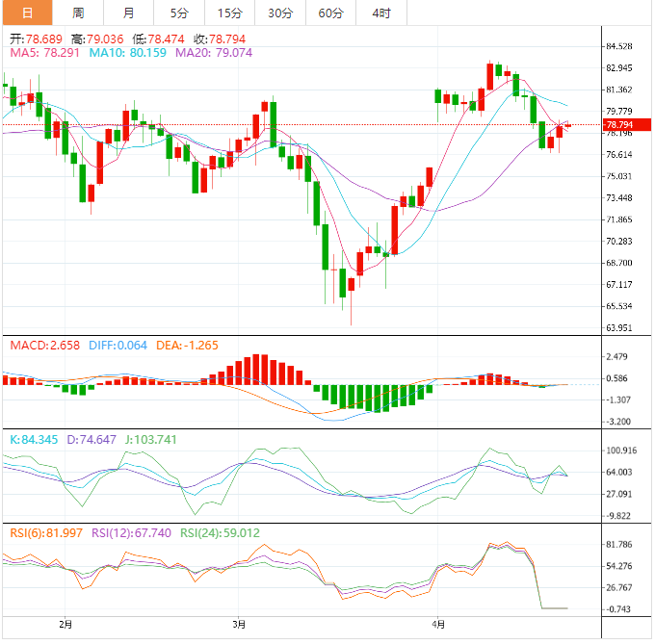The width and height of the screenshot is (655, 644).
Task: Click the 84.528 price axis label
Action: (619, 46)
